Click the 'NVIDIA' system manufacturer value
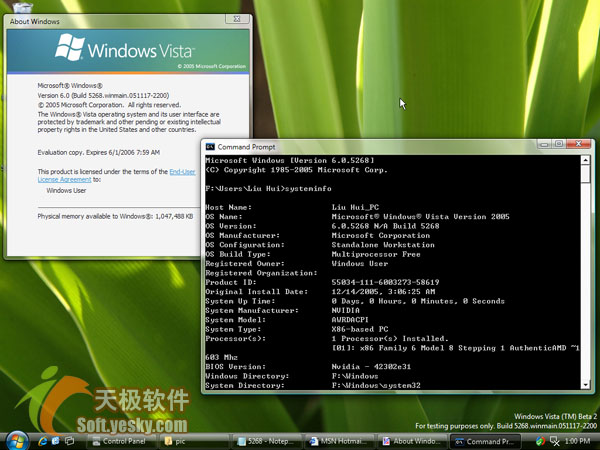The height and width of the screenshot is (450, 600). click(x=346, y=310)
